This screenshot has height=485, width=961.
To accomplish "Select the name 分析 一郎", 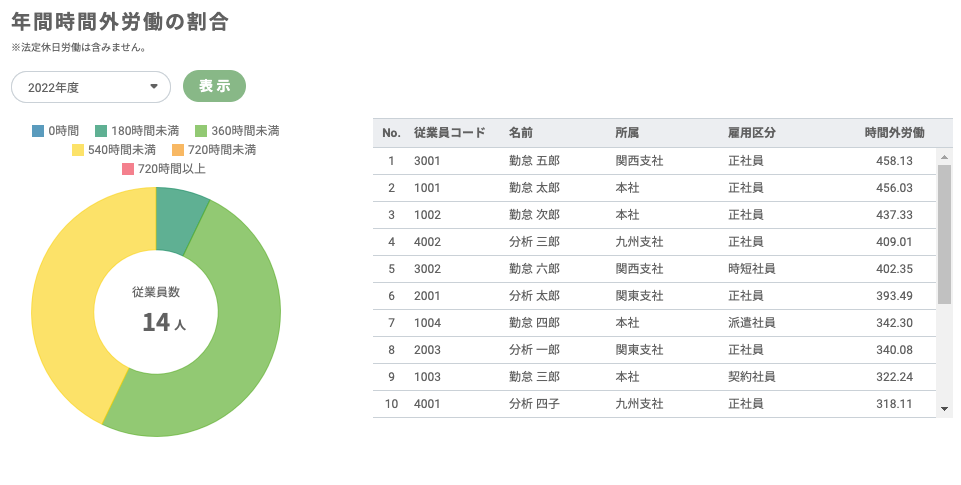I will pyautogui.click(x=534, y=350).
